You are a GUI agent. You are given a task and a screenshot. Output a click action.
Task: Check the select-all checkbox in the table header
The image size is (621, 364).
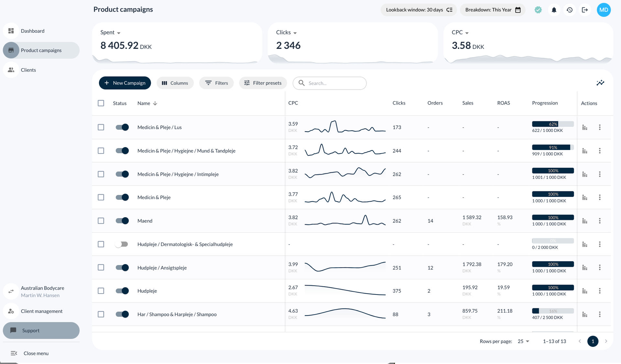coord(101,103)
